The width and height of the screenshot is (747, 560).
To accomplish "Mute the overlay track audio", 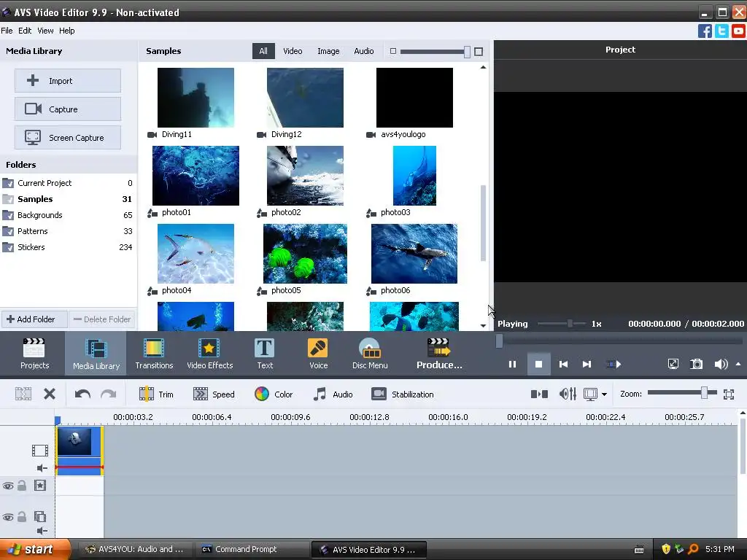I will pyautogui.click(x=42, y=531).
